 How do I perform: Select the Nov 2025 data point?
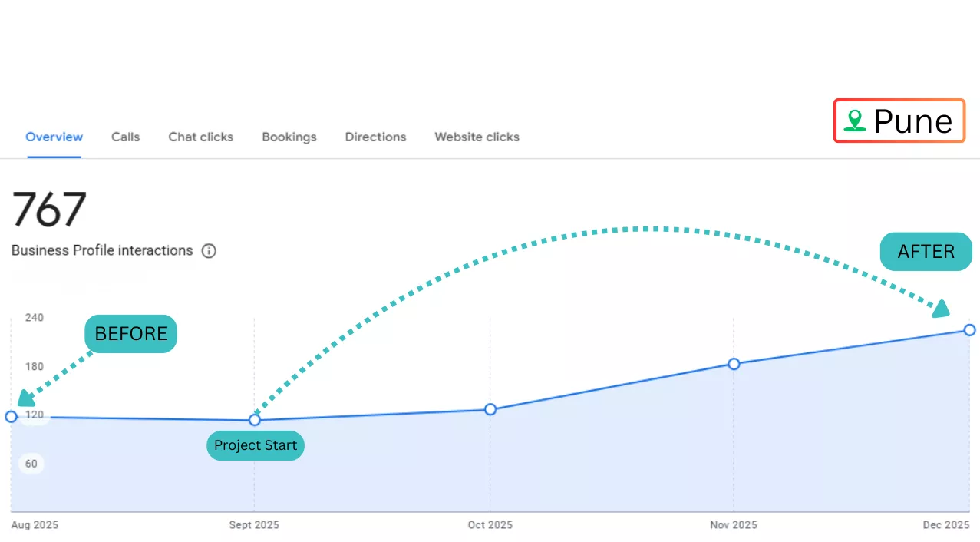[x=734, y=364]
